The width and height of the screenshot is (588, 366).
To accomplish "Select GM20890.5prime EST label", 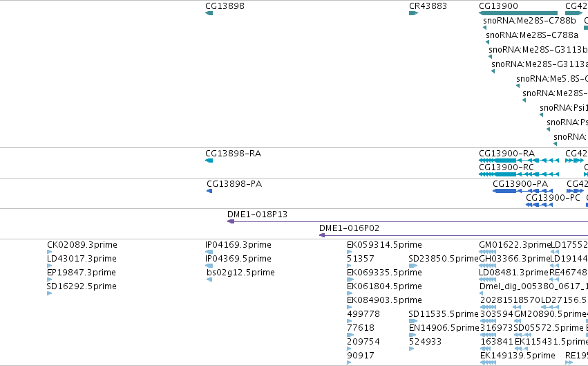I will coord(551,314).
